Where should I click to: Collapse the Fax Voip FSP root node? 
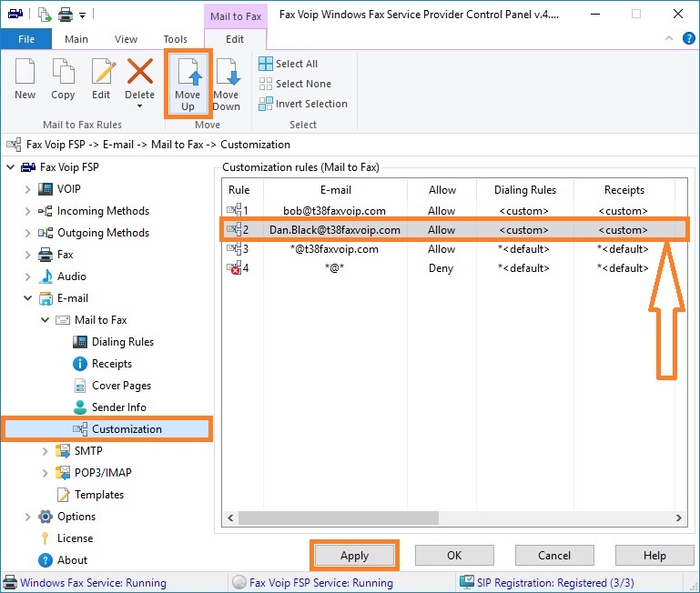(10, 167)
